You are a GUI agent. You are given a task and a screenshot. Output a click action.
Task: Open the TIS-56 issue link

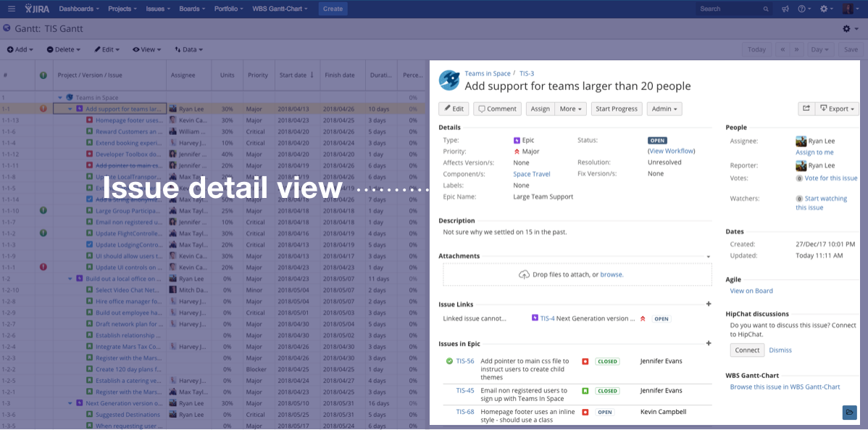[465, 361]
